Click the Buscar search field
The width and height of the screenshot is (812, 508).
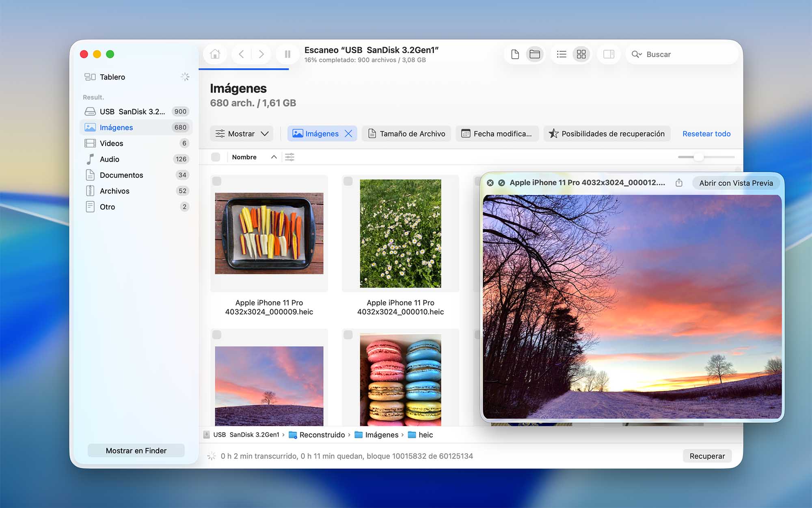point(682,54)
